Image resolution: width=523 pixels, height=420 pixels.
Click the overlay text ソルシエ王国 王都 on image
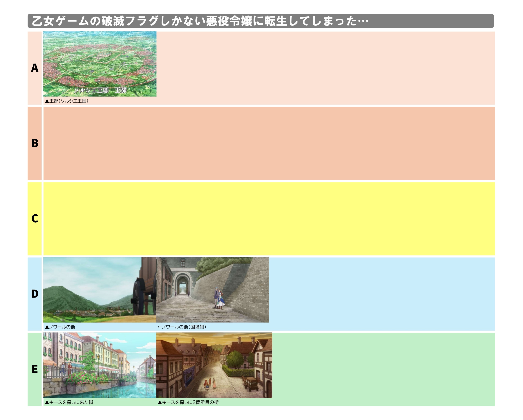[100, 90]
